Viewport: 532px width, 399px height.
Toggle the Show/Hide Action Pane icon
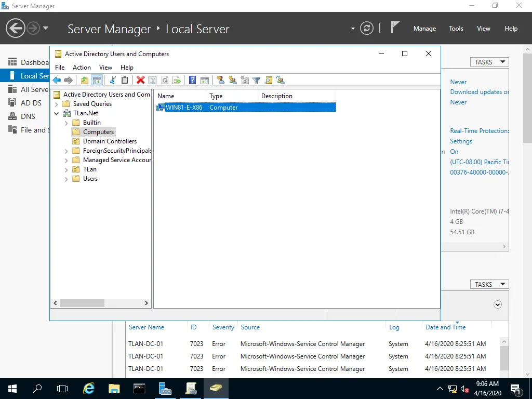(205, 81)
